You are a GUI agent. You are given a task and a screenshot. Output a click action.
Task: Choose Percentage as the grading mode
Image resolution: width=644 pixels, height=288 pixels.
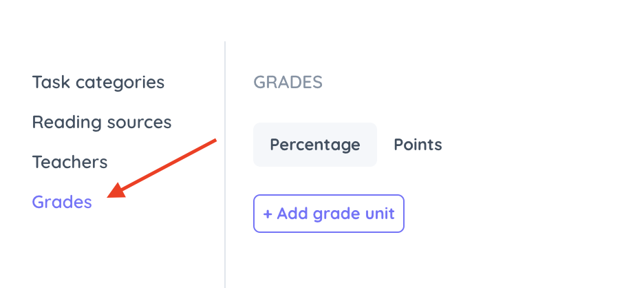pos(315,145)
